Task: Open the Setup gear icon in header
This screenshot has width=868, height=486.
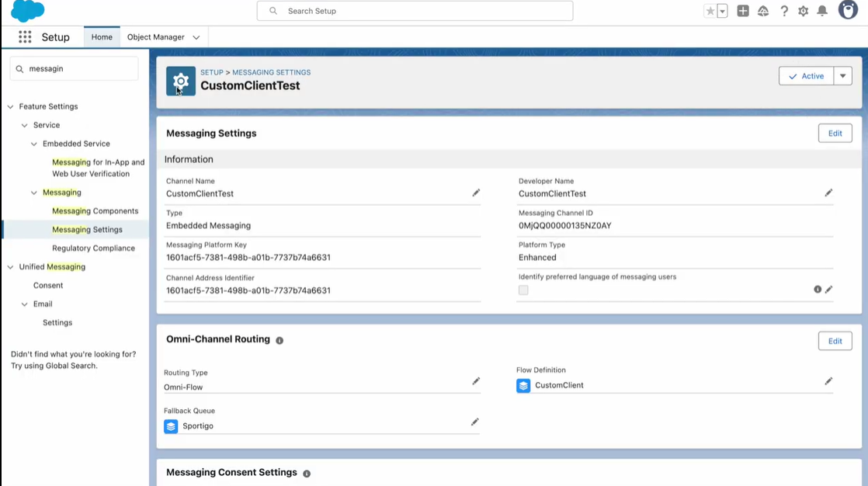Action: click(804, 11)
